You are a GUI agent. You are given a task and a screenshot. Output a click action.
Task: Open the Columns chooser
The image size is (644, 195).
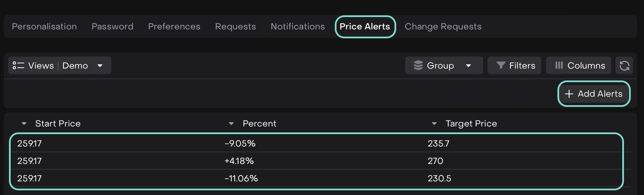[580, 66]
